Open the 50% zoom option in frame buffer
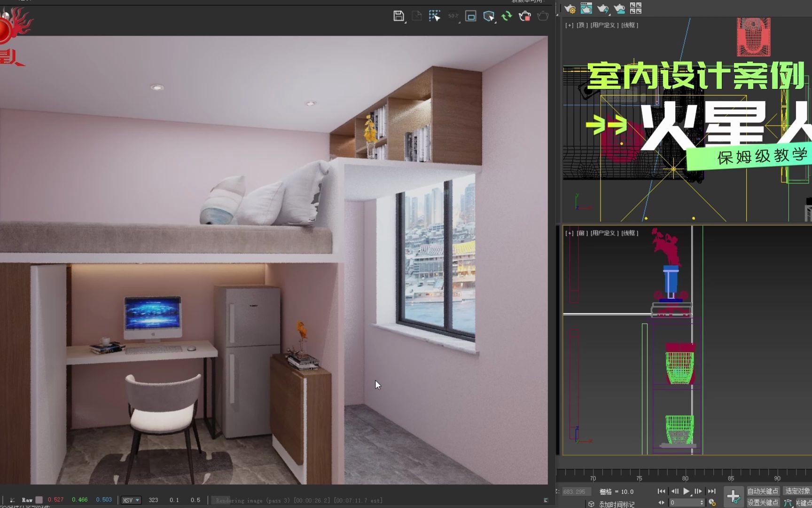This screenshot has width=812, height=508. click(x=453, y=16)
